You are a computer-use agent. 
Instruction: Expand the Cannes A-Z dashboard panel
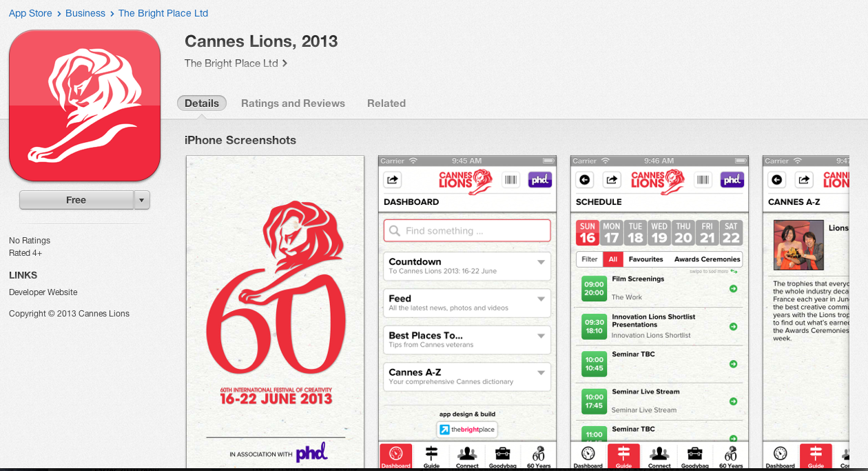point(467,377)
